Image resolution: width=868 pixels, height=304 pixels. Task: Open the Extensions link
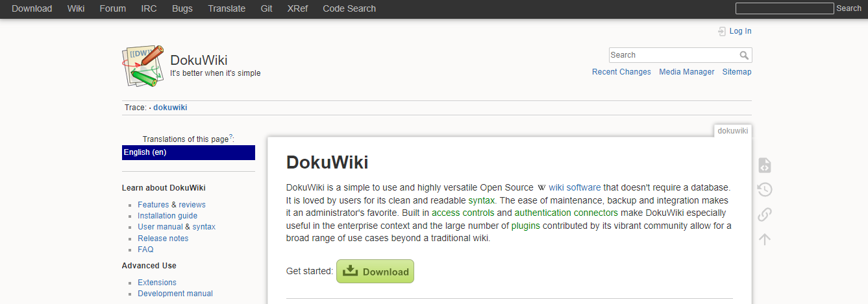pyautogui.click(x=157, y=283)
